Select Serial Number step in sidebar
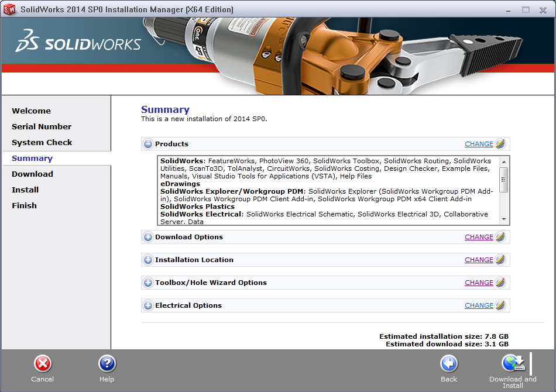The width and height of the screenshot is (556, 392). pos(42,126)
